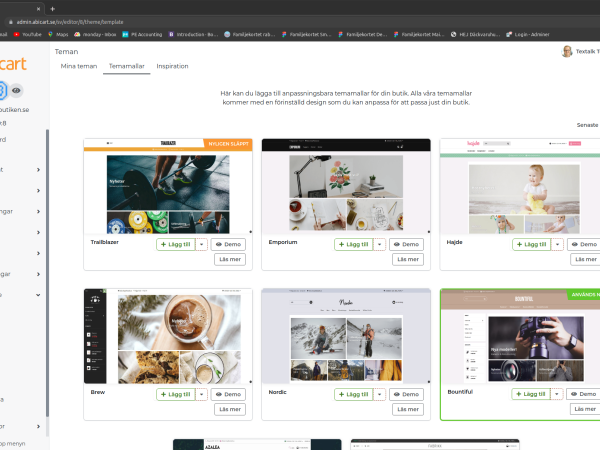
Task: Open the Inspiration tab
Action: (172, 66)
